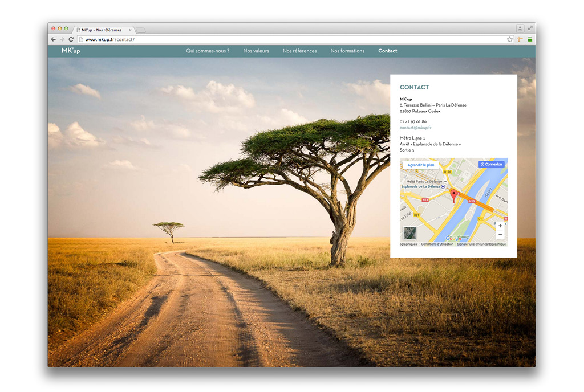Select 'Nos formations' in the nav bar
Image resolution: width=584 pixels, height=392 pixels.
coord(347,51)
